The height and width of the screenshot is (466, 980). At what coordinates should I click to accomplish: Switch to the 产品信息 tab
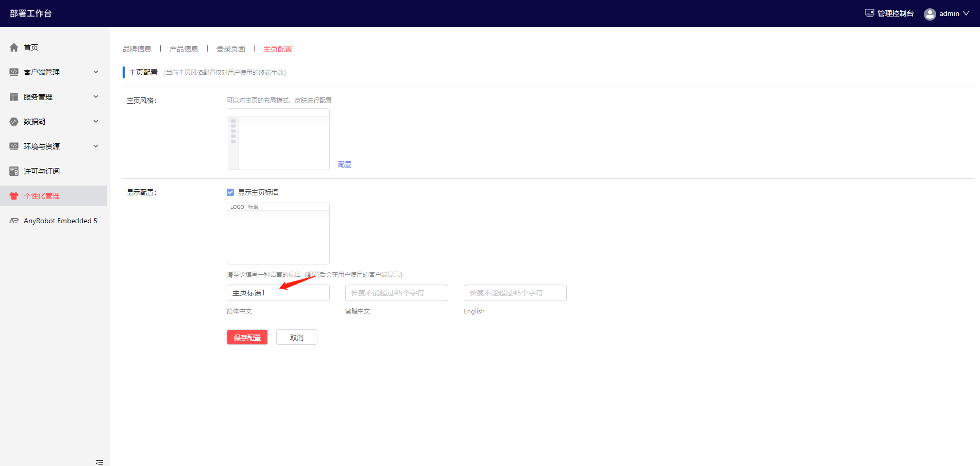[x=184, y=49]
